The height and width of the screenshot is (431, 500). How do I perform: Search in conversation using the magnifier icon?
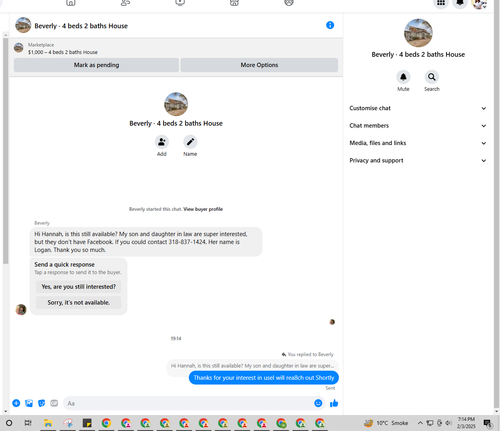point(431,77)
